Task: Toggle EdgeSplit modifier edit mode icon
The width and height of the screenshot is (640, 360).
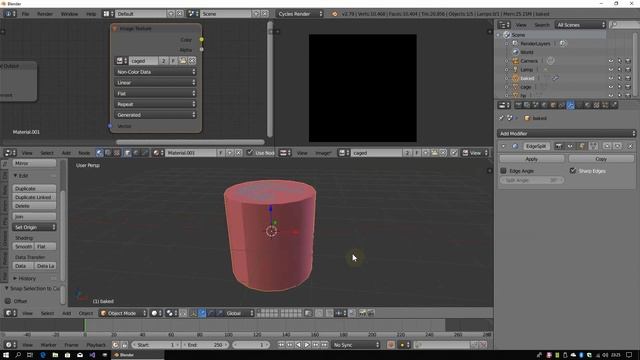Action: (582, 146)
